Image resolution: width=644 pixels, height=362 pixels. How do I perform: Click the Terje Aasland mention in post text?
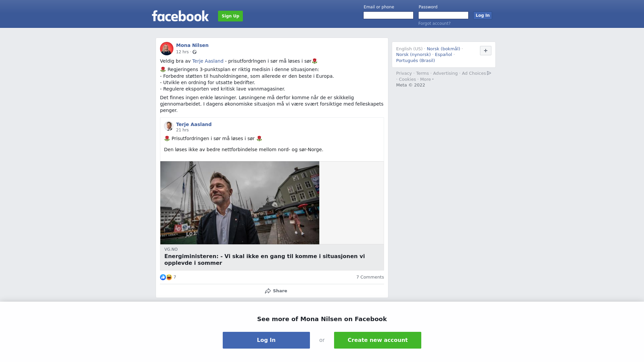click(208, 61)
